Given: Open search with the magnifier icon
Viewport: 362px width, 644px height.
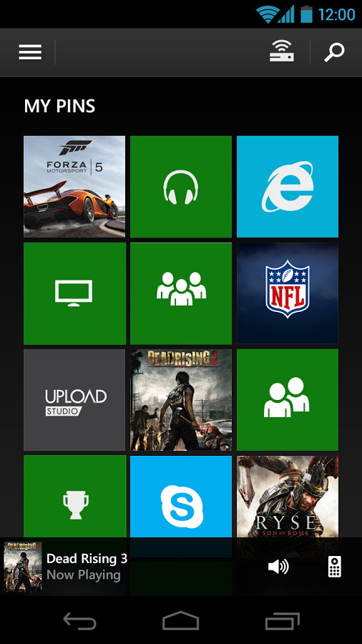Looking at the screenshot, I should tap(334, 52).
